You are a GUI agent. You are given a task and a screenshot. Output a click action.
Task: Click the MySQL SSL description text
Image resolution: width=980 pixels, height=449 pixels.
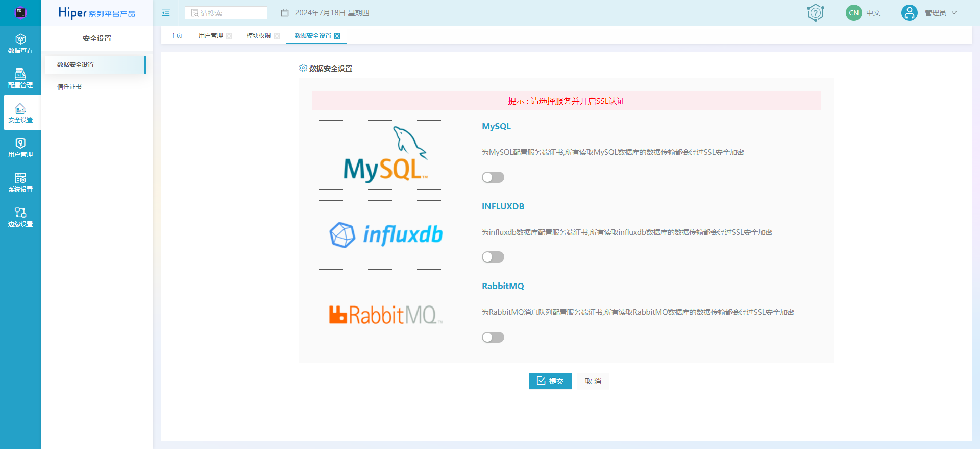[613, 152]
